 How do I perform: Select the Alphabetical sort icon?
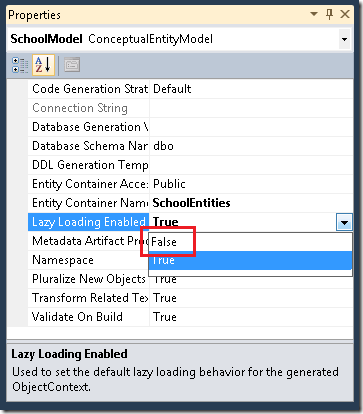pyautogui.click(x=43, y=65)
